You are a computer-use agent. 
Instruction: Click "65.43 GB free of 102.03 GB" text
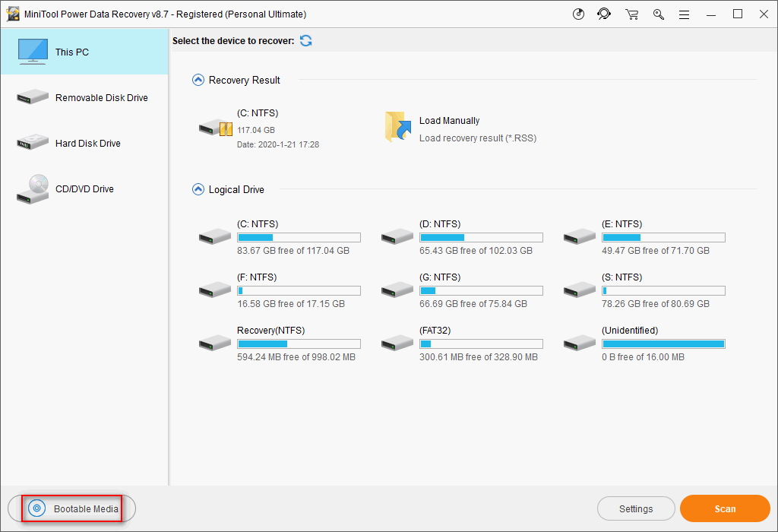(x=476, y=251)
